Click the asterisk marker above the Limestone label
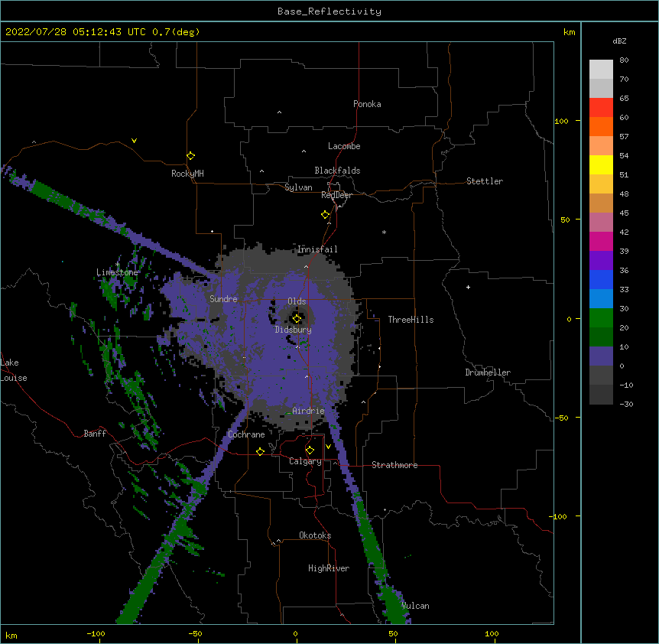659x644 pixels. click(117, 265)
